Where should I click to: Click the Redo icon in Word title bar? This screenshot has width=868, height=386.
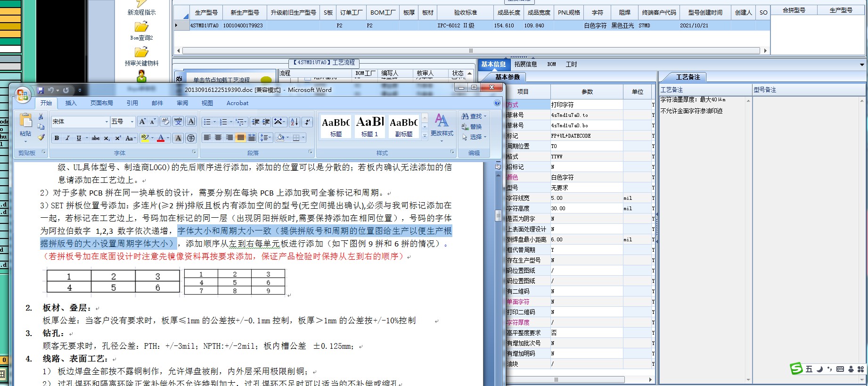click(66, 90)
